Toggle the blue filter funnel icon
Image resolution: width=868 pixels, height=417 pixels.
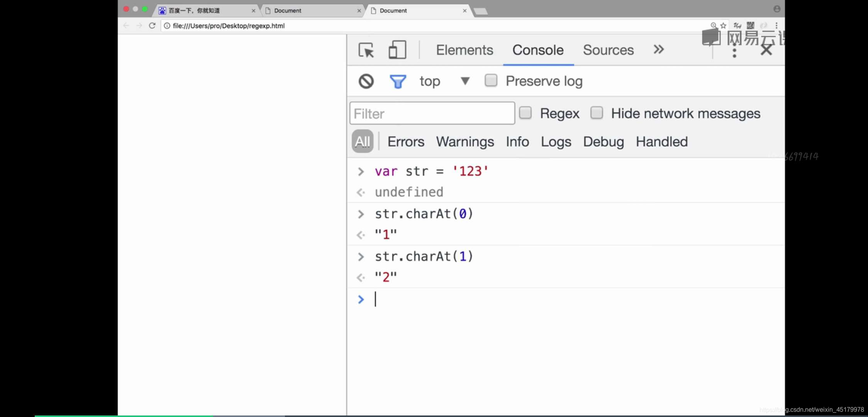[398, 81]
